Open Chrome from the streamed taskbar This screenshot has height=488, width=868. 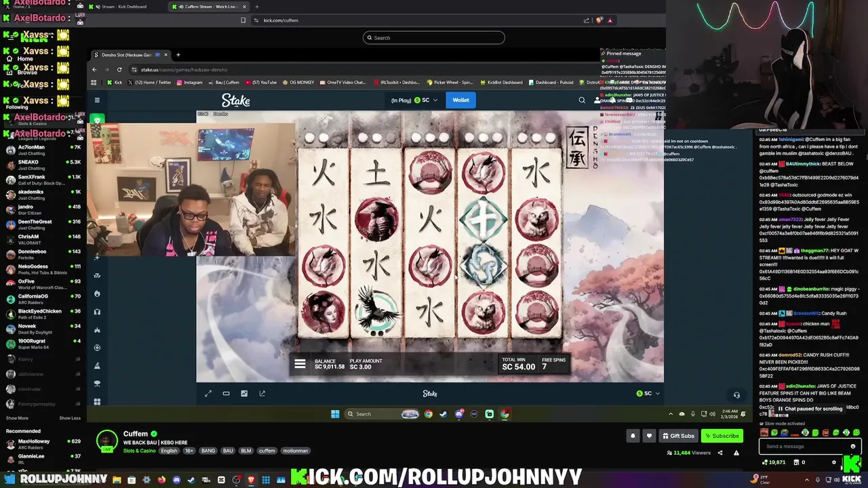pos(429,414)
